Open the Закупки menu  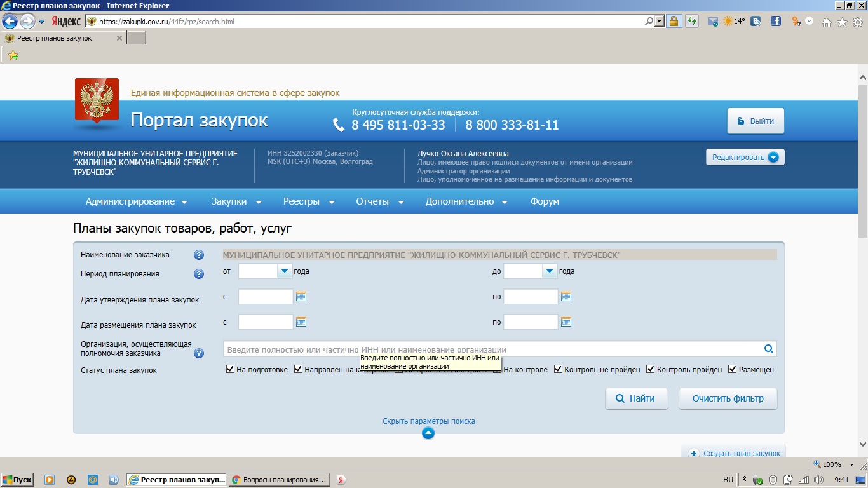[236, 201]
